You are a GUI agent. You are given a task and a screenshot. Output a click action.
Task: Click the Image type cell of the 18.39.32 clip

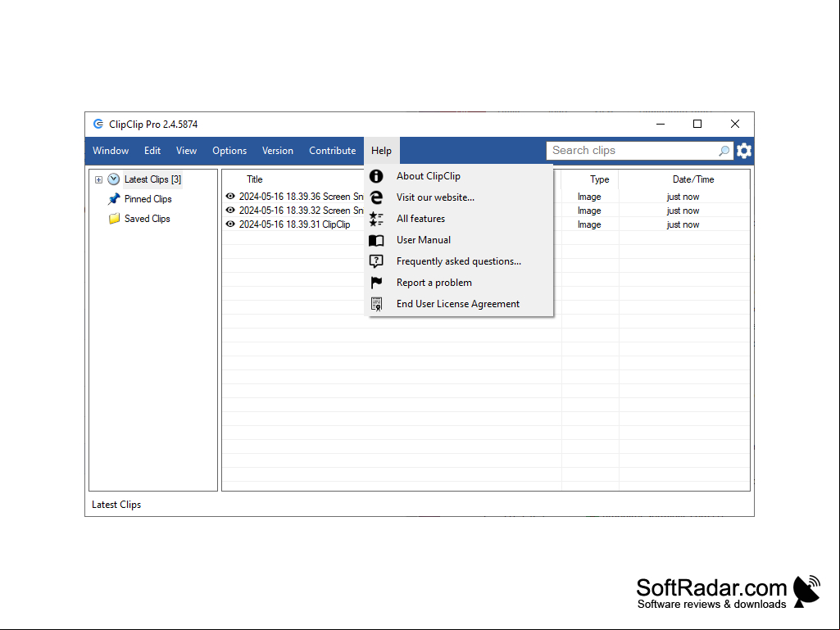(x=589, y=211)
